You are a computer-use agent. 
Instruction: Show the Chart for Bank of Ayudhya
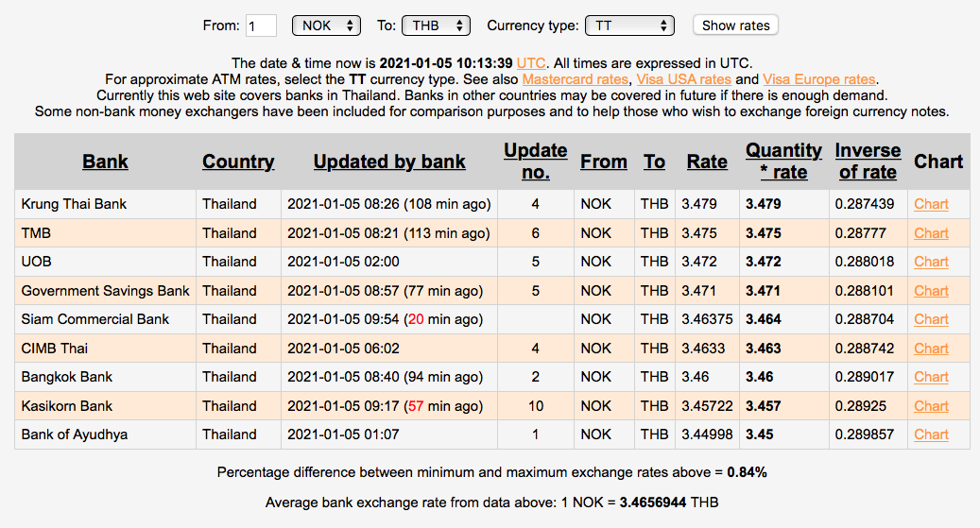tap(931, 434)
